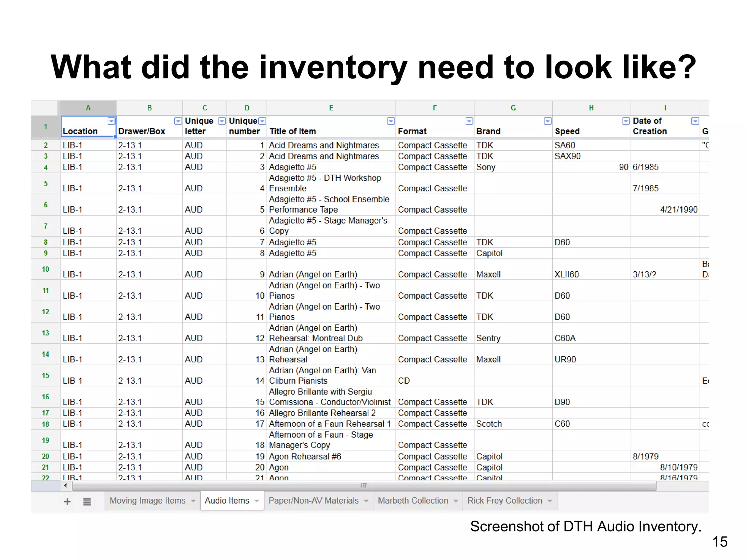Click the 'Agon Rehearsal #6' cell

331,456
